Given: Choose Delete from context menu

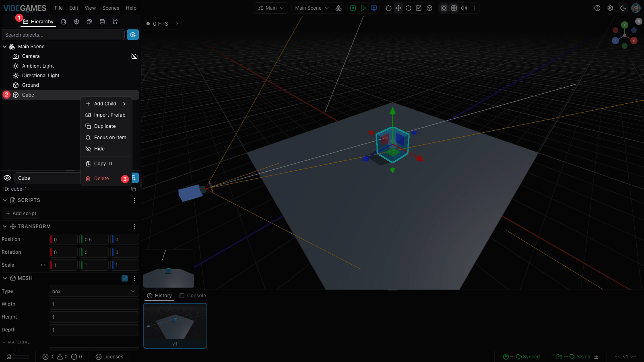Looking at the screenshot, I should [x=106, y=179].
